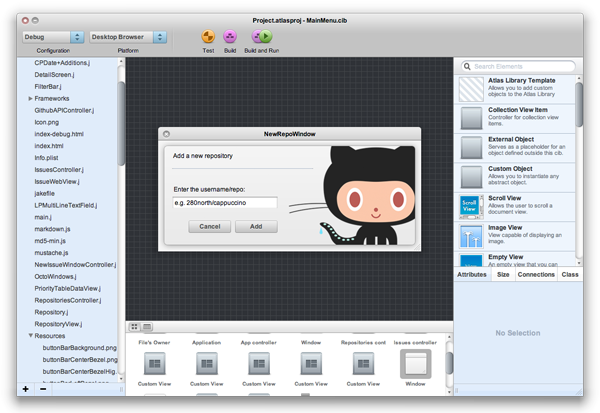
Task: Open Repository.j file
Action: 51,312
